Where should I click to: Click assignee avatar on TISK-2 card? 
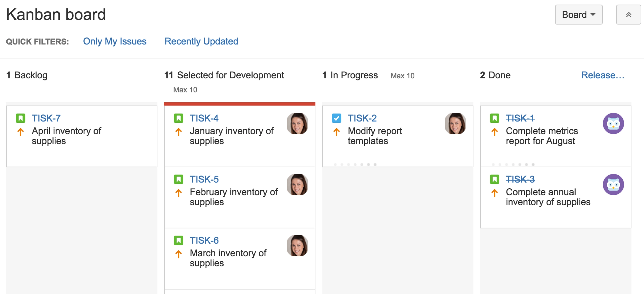[455, 123]
